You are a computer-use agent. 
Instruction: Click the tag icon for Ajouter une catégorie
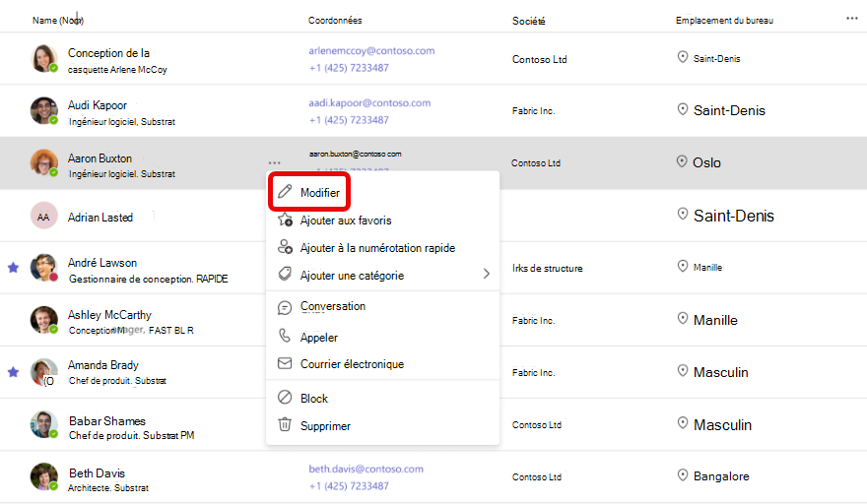285,274
